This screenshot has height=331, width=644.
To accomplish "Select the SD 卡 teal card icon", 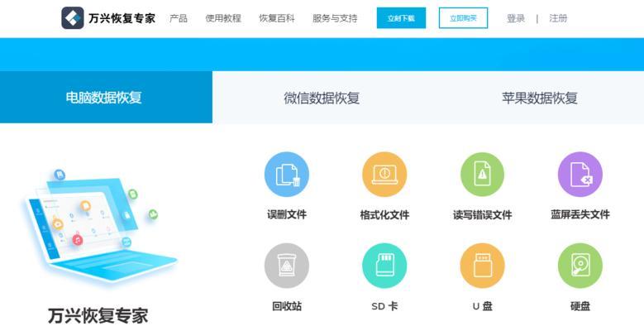I will [384, 266].
